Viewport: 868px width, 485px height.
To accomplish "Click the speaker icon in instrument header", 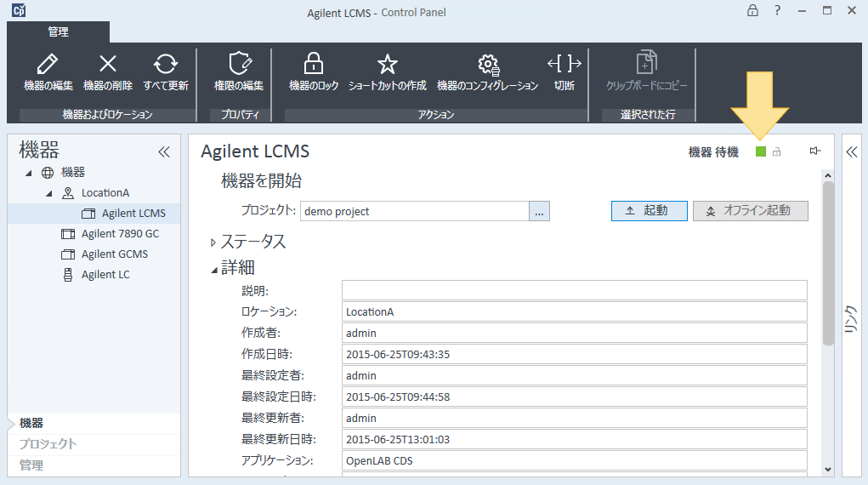I will pyautogui.click(x=814, y=151).
